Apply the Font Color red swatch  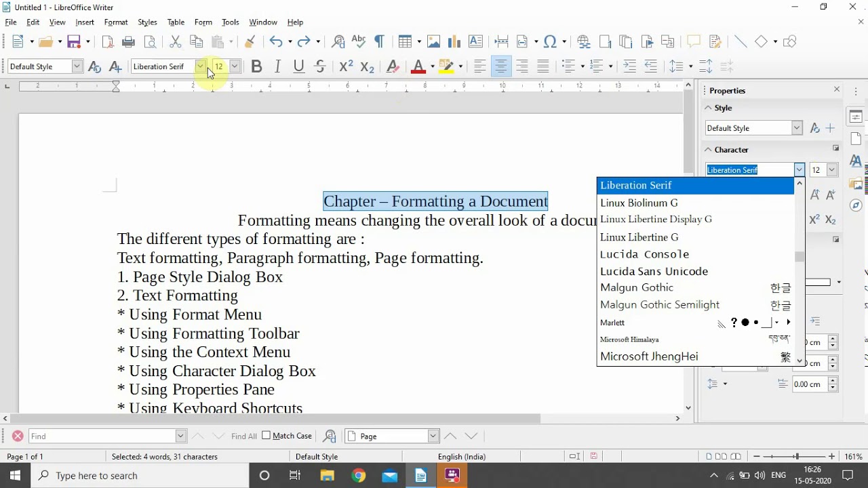418,66
